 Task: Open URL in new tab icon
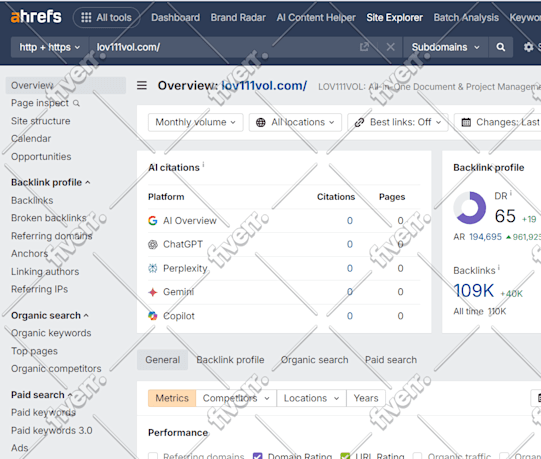(364, 47)
